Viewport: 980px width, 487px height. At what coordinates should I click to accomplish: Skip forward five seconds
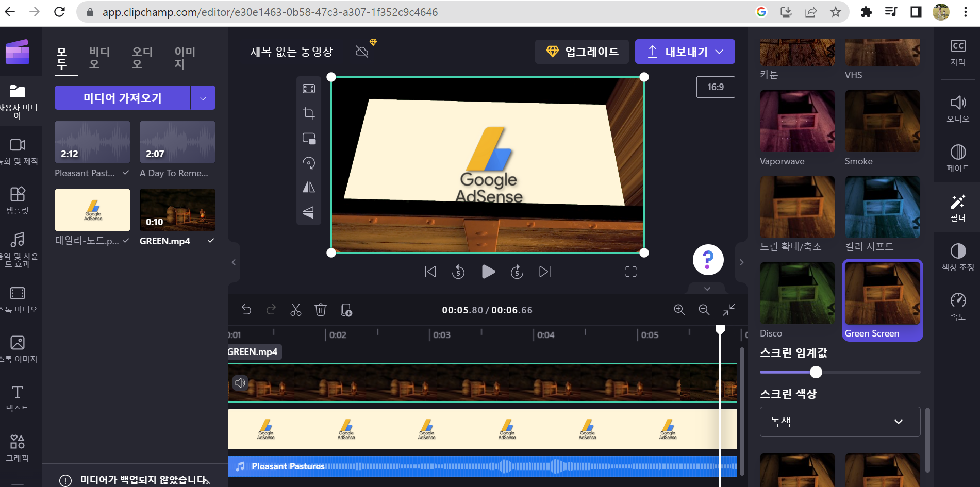[517, 272]
